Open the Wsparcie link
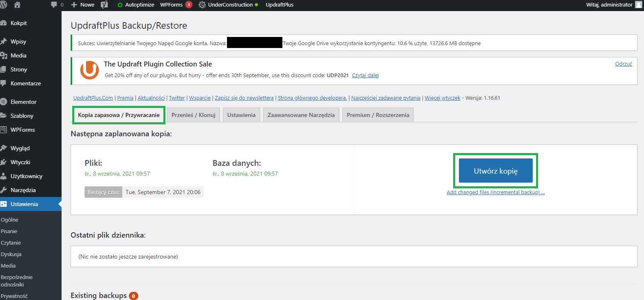The image size is (644, 300). [x=200, y=98]
